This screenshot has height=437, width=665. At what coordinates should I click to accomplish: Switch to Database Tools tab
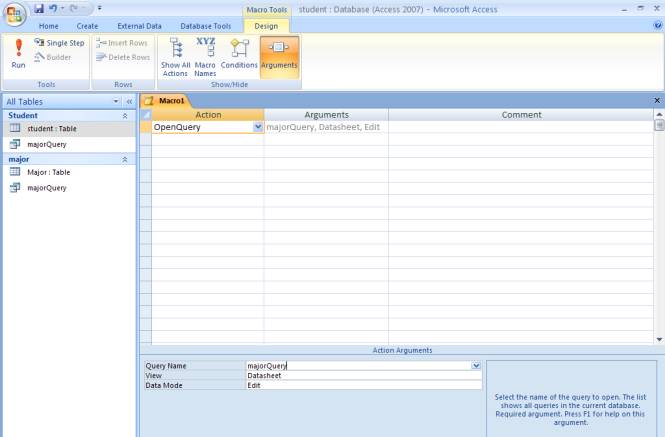(206, 26)
